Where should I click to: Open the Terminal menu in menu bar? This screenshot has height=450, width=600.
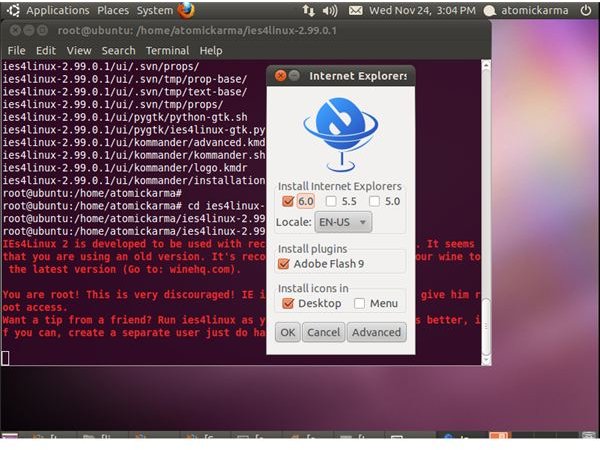168,51
